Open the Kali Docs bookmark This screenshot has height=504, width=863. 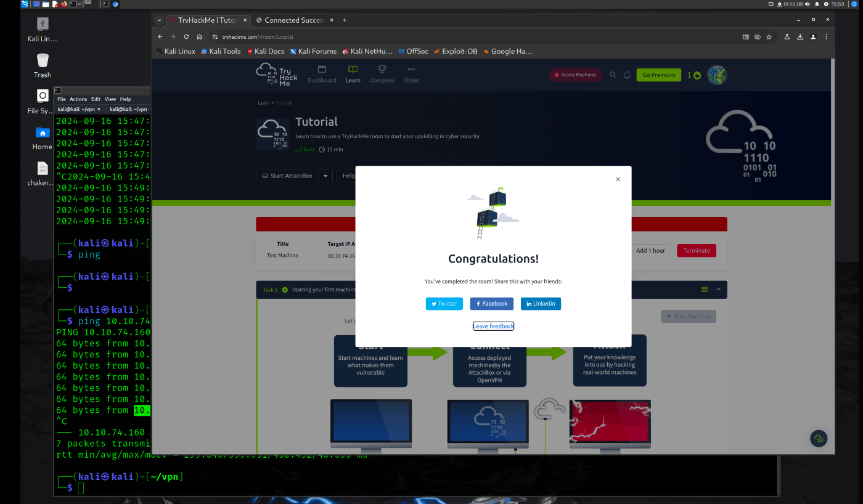click(x=266, y=51)
